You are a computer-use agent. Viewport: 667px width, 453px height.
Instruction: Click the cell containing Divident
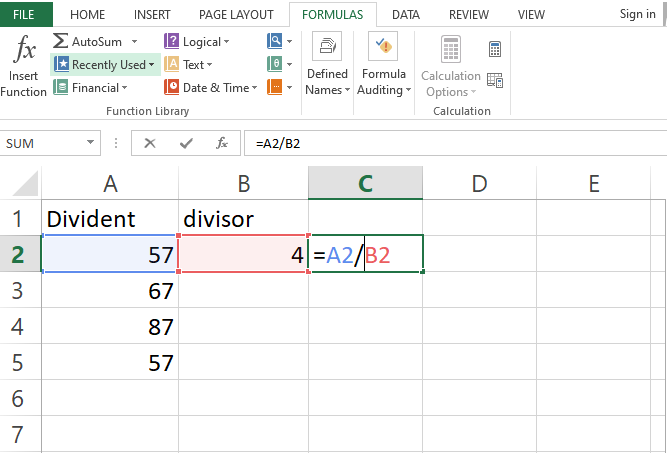110,218
